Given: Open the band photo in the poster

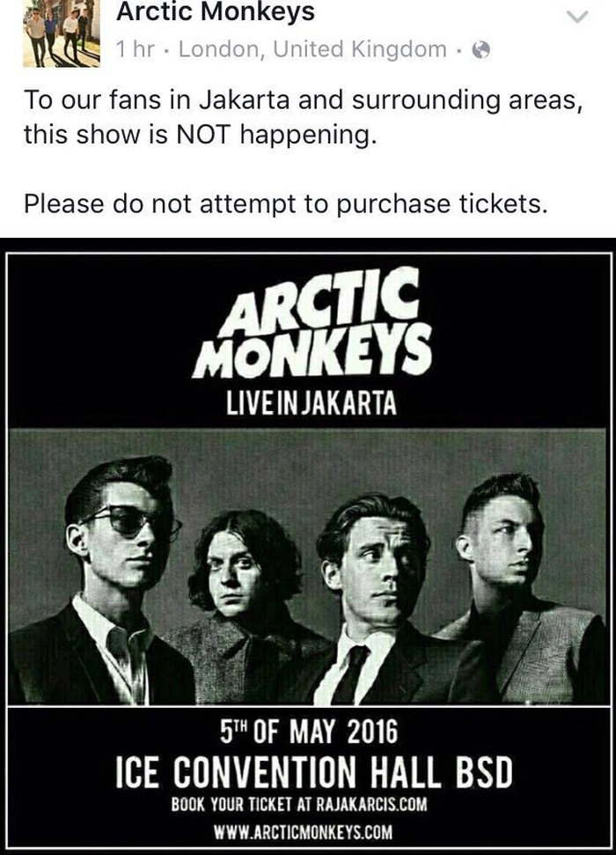Looking at the screenshot, I should tap(308, 567).
